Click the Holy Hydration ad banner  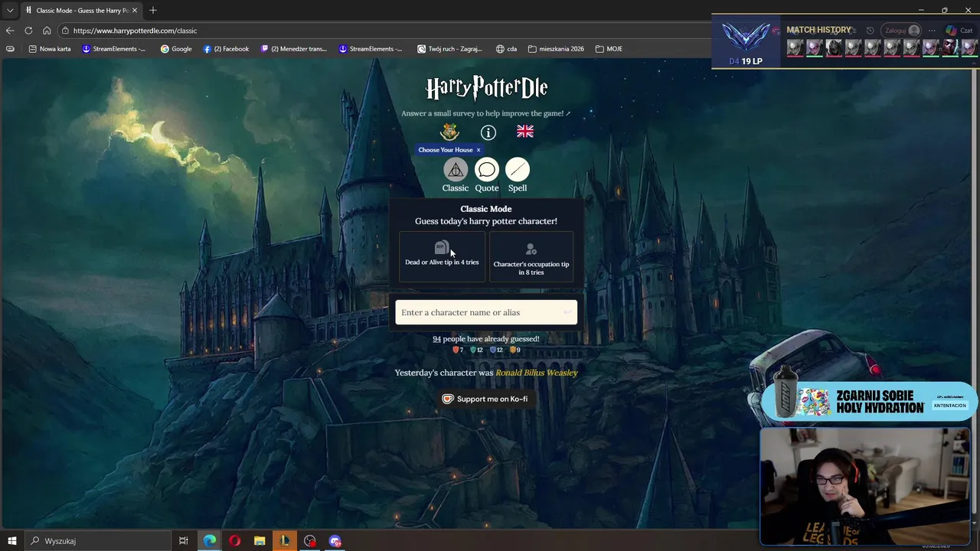(871, 401)
